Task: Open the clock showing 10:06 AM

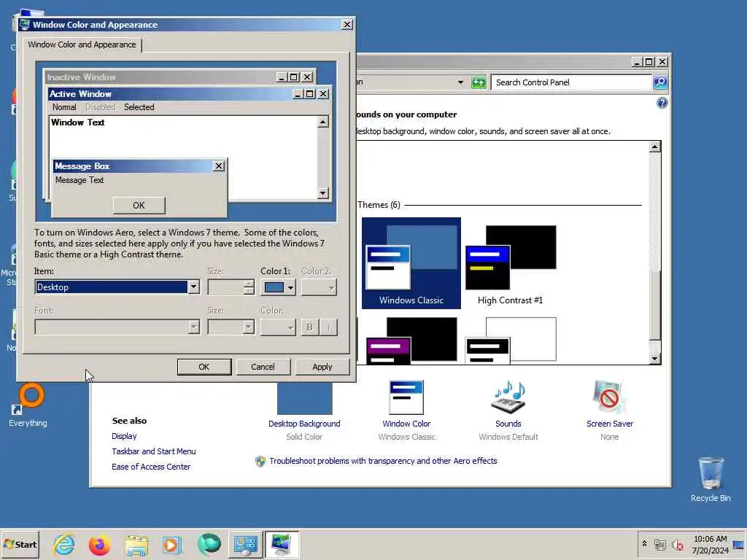Action: 710,544
